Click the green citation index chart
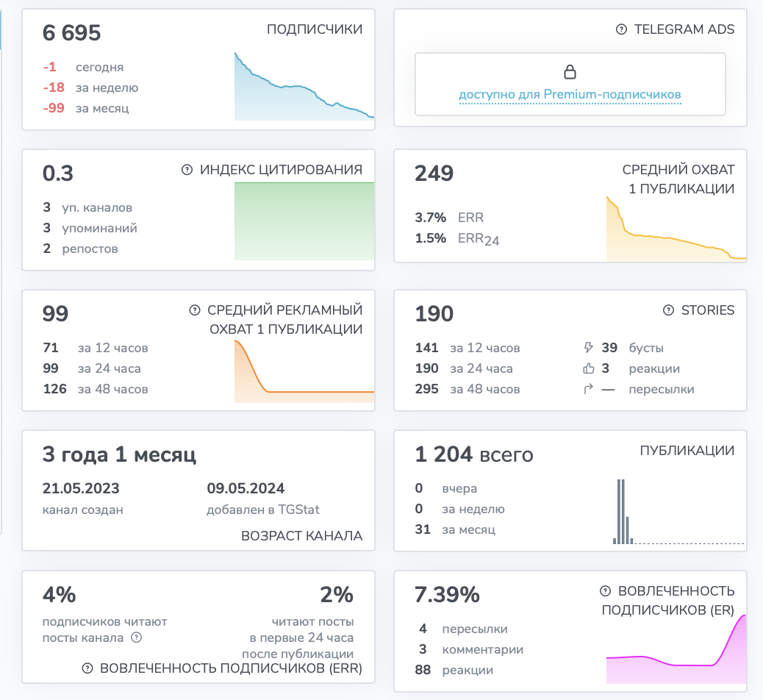Image resolution: width=763 pixels, height=700 pixels. (x=304, y=221)
